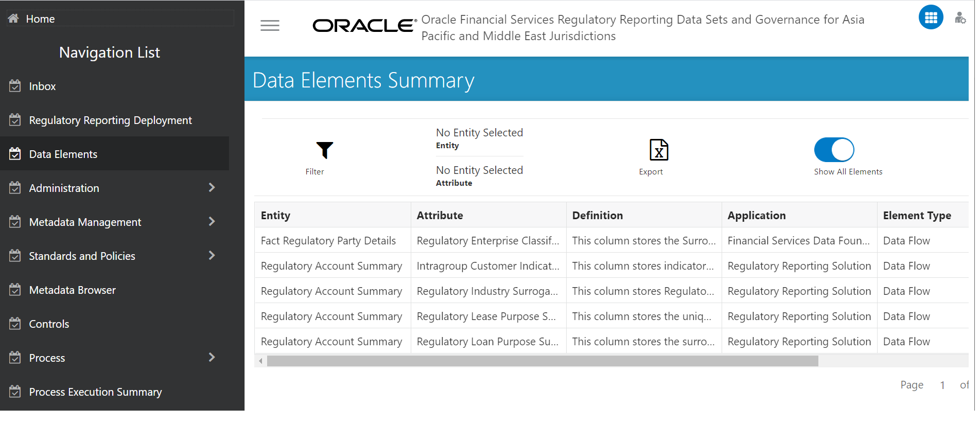The image size is (980, 442).
Task: Click the Element Type column header
Action: coord(923,215)
